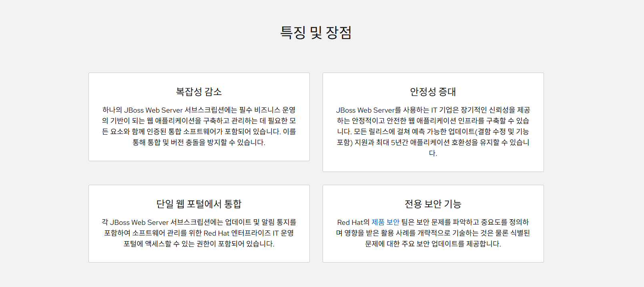Image resolution: width=644 pixels, height=287 pixels.
Task: Click the paragraph beginning 각 JBoss Web Server
Action: point(199,233)
